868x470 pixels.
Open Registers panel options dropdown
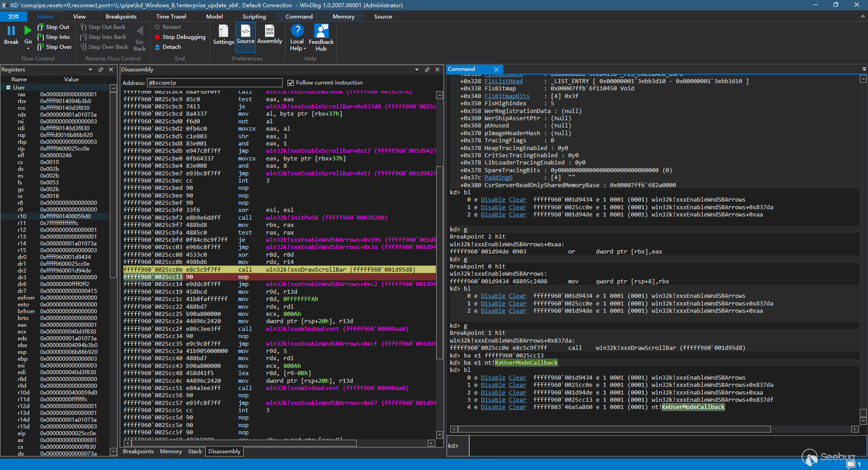[90, 70]
